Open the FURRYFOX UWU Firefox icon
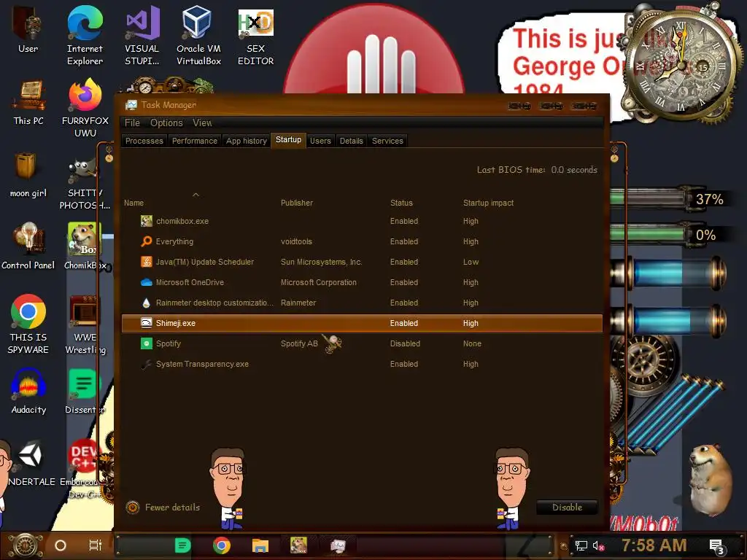Screen dimensions: 747x560 pos(85,109)
